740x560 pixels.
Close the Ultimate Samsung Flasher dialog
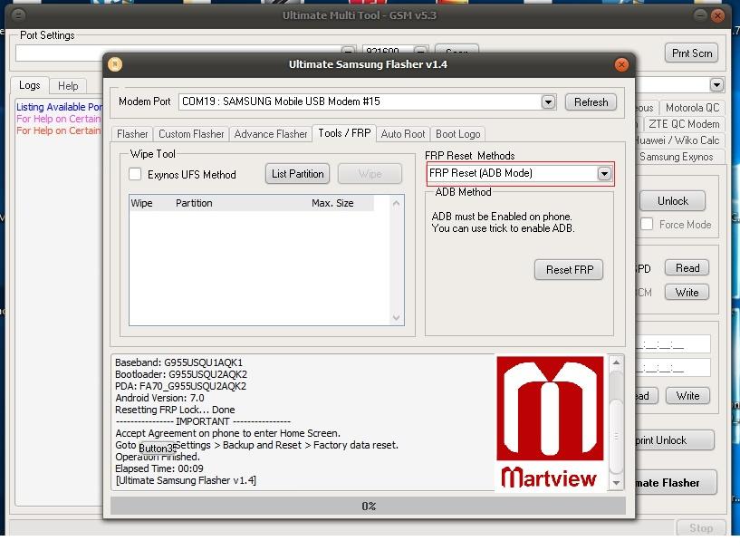tap(621, 64)
